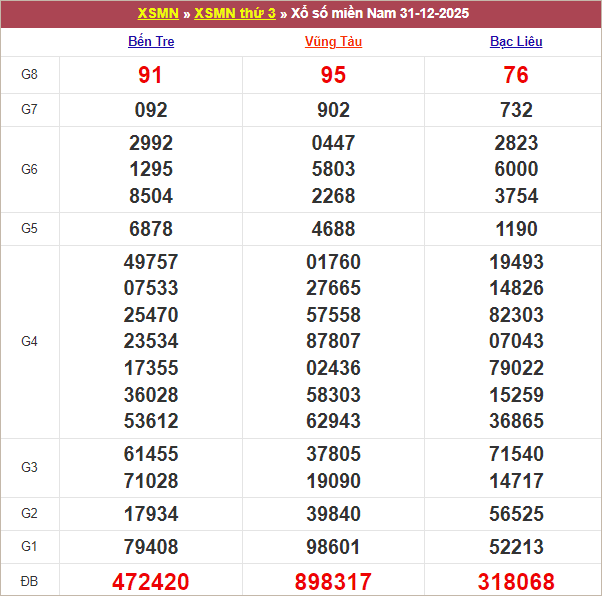Click Bạc Liêu G8 number 76

click(516, 75)
